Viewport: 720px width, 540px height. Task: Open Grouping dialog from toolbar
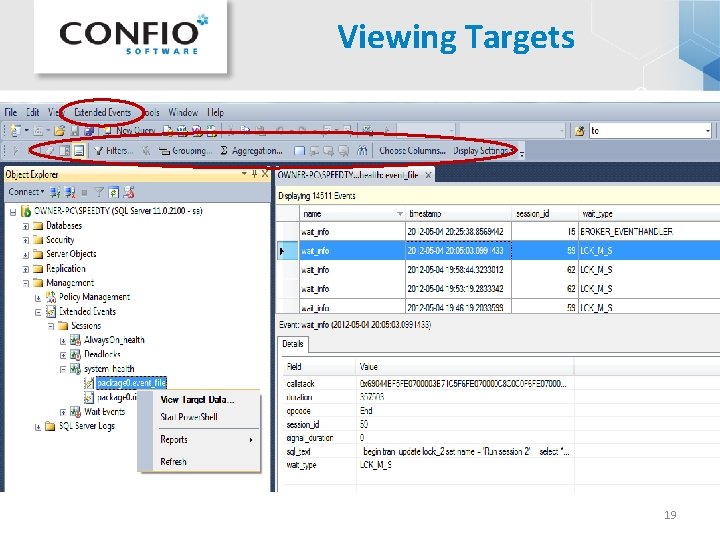pos(186,151)
